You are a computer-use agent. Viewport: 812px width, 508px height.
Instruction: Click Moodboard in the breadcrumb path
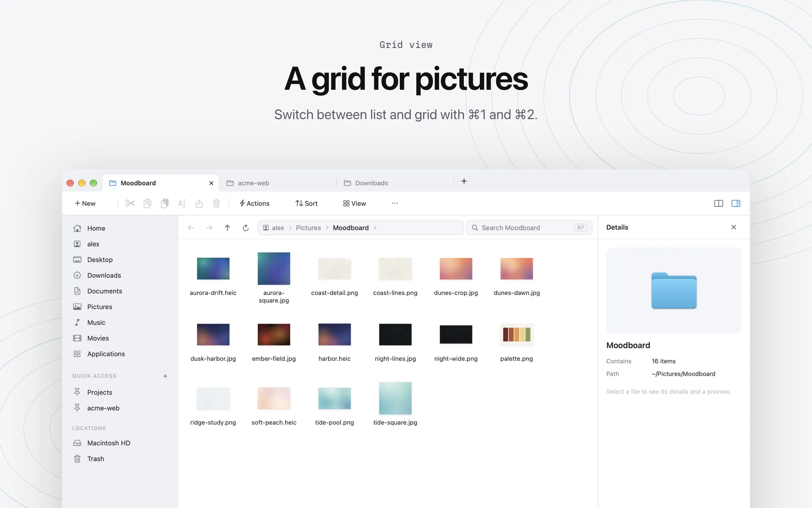(351, 228)
